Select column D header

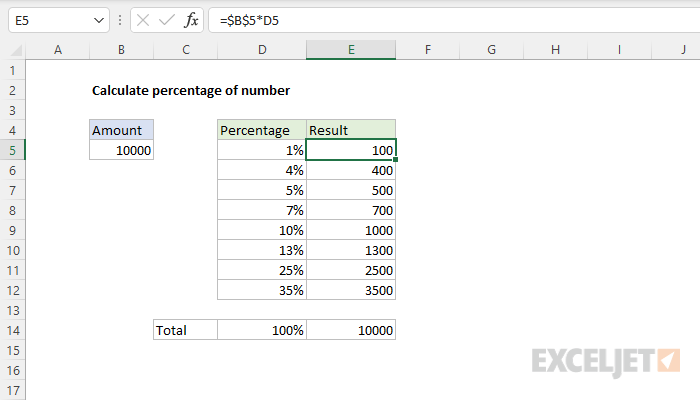click(261, 50)
